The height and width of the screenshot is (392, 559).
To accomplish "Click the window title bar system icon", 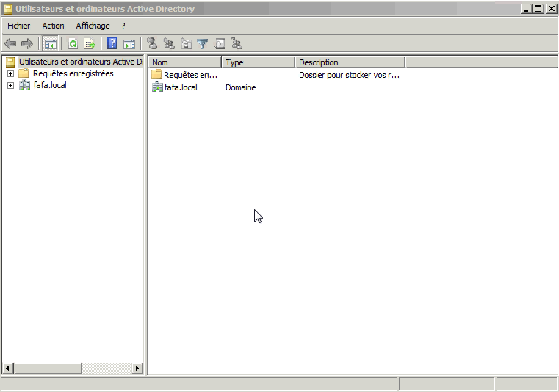I will 8,9.
